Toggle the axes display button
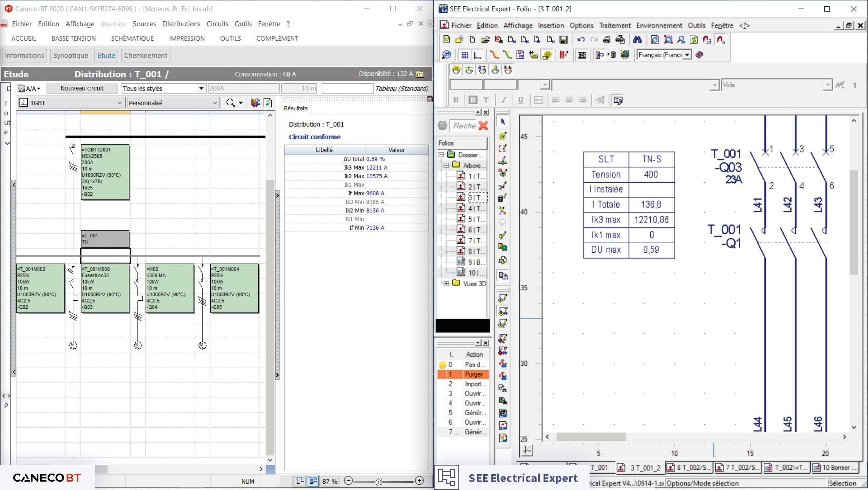 (477, 55)
